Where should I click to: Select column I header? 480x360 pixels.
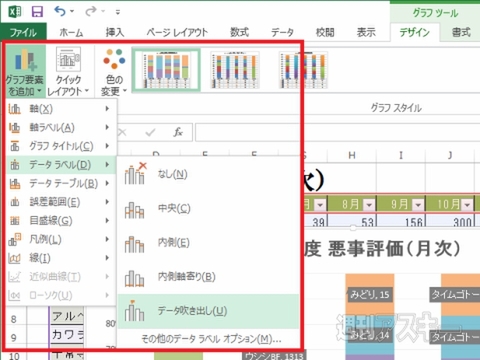tap(401, 155)
